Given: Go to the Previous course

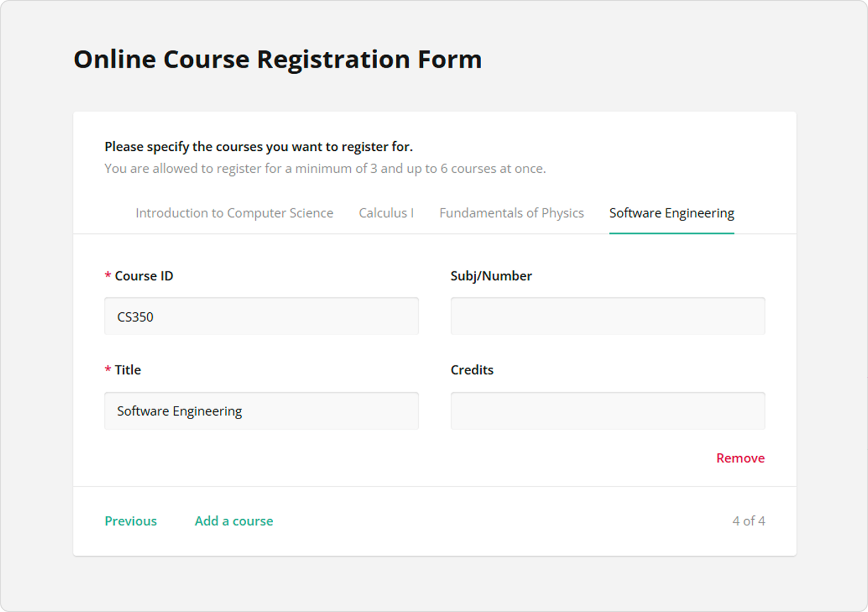Looking at the screenshot, I should click(x=130, y=521).
